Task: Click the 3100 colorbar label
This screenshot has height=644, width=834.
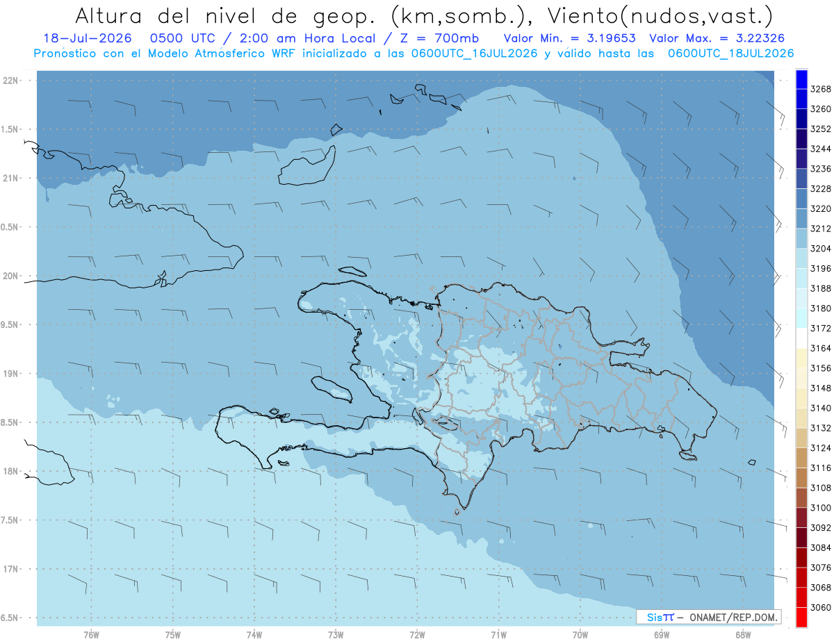Action: (820, 508)
